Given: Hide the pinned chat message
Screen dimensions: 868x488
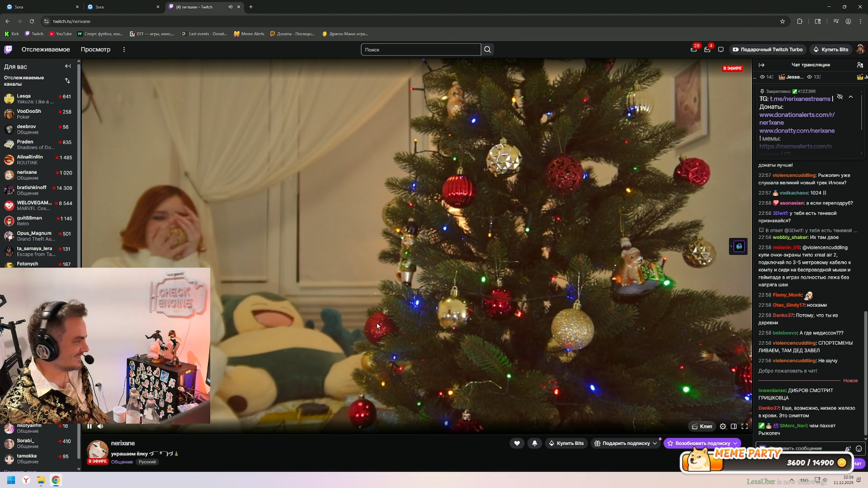Looking at the screenshot, I should point(840,97).
